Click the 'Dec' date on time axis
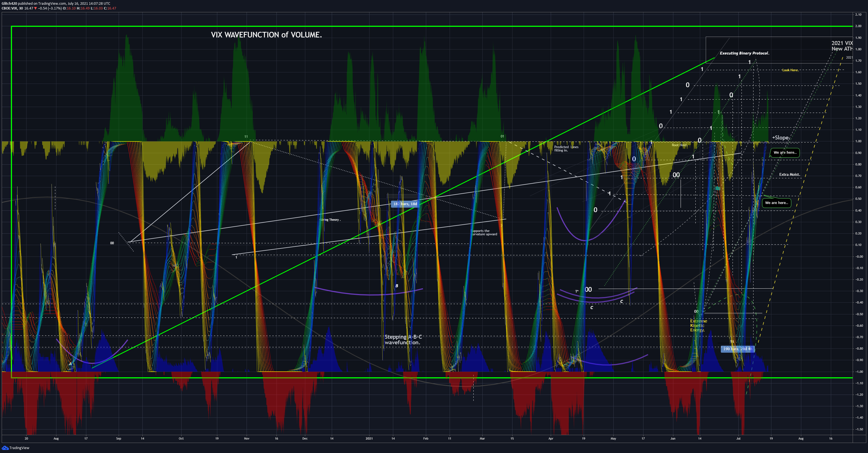The width and height of the screenshot is (868, 453). (x=305, y=438)
